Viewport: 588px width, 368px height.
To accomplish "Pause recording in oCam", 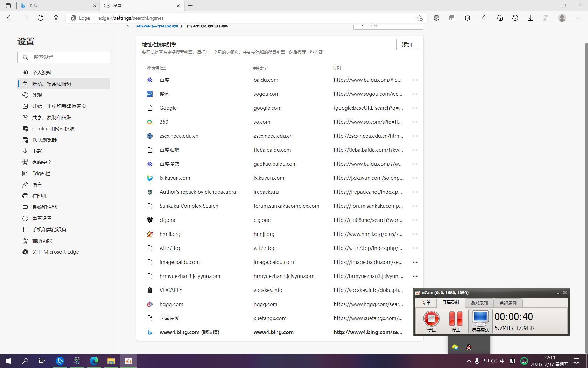I will (456, 321).
